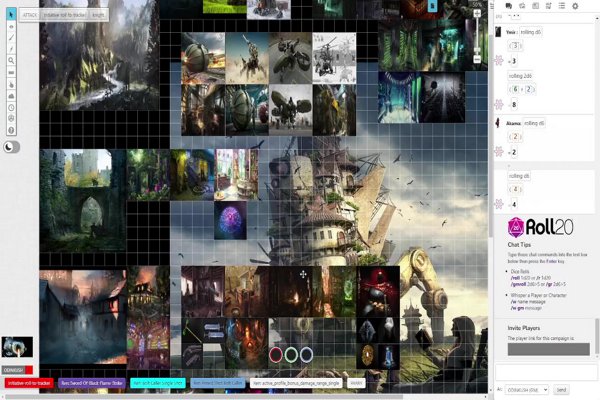Click the cyan Item macro button
This screenshot has height=400, width=600.
[x=158, y=383]
